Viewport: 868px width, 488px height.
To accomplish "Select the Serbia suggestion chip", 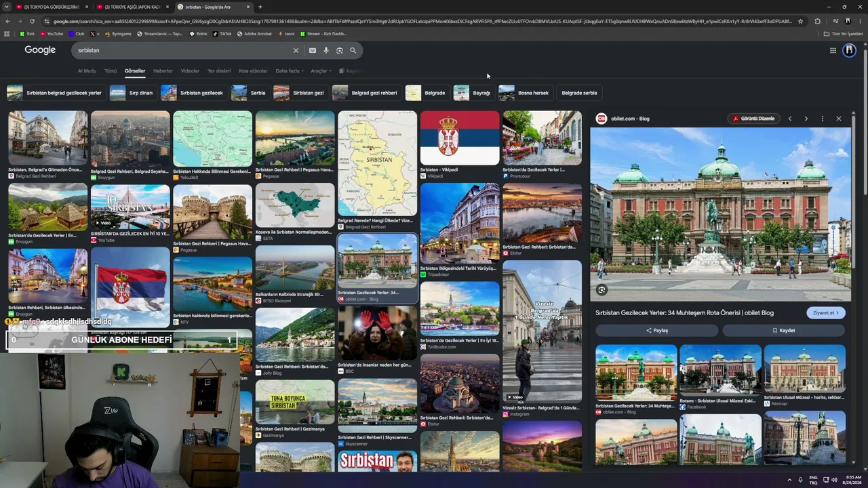I will pyautogui.click(x=250, y=93).
